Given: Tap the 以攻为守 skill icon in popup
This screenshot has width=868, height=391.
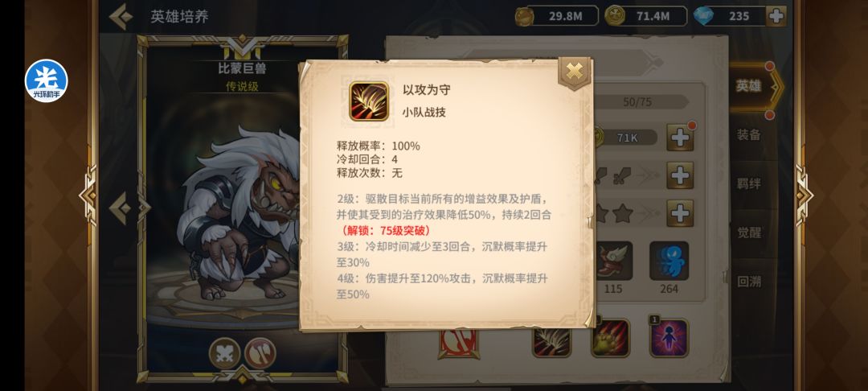Looking at the screenshot, I should point(369,101).
